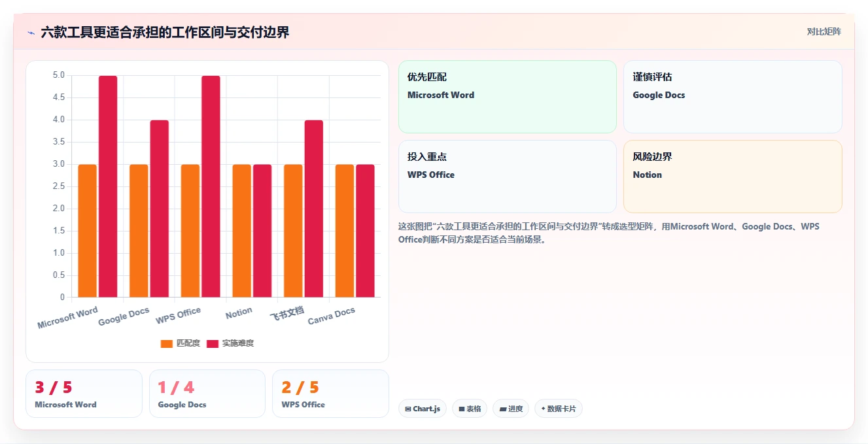Click the red 实施难度 bar for 飞书文档
The image size is (868, 444).
tap(314, 209)
